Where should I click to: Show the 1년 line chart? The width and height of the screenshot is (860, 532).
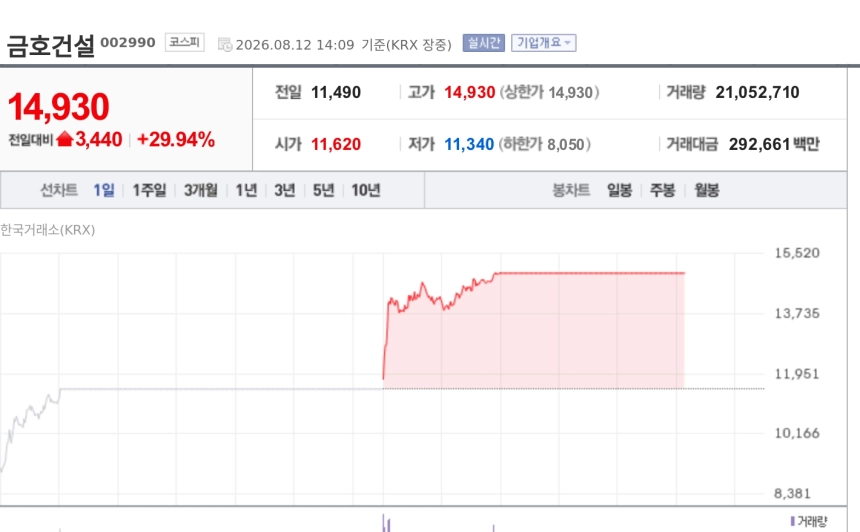pyautogui.click(x=246, y=190)
